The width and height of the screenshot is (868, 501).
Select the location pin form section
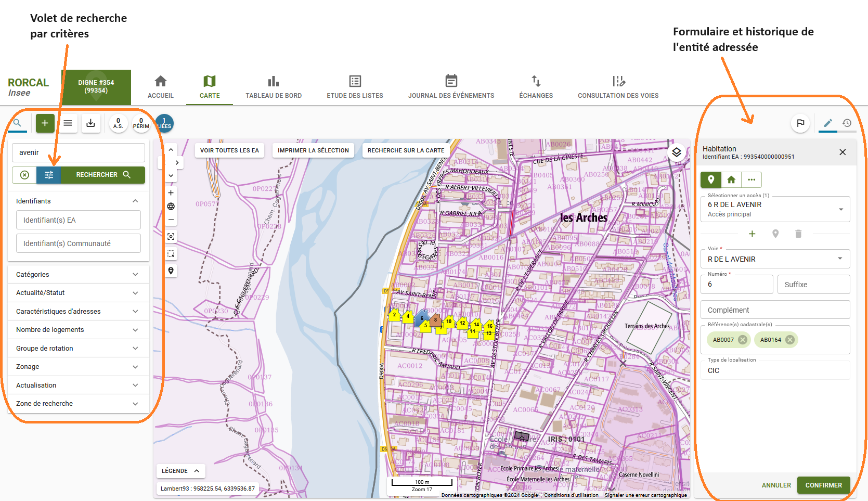point(711,179)
